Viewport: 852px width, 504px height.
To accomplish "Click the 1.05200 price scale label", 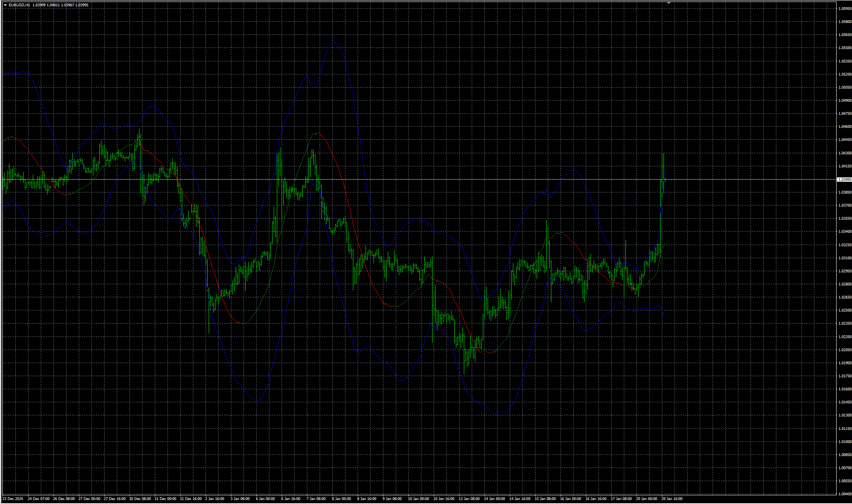I will pos(845,74).
